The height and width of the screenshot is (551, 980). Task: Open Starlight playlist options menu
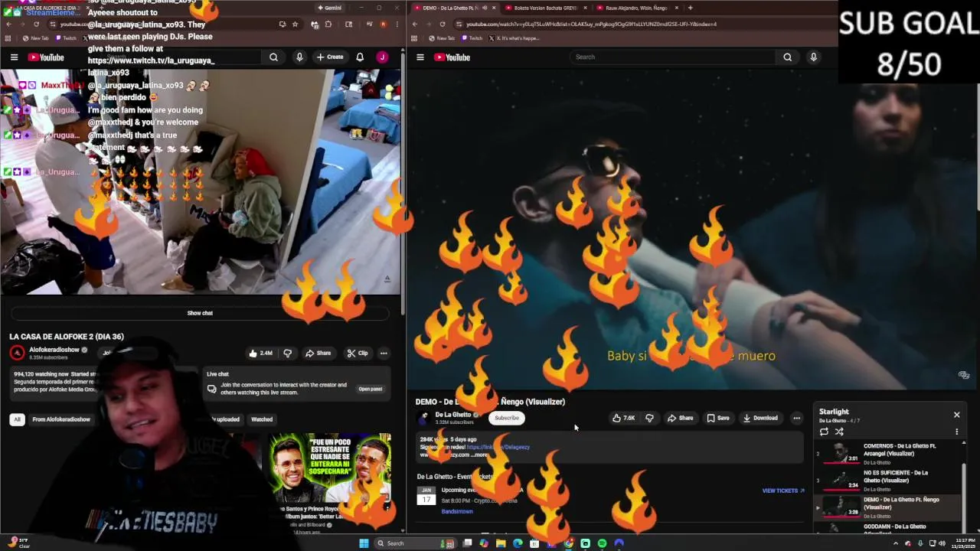click(956, 432)
